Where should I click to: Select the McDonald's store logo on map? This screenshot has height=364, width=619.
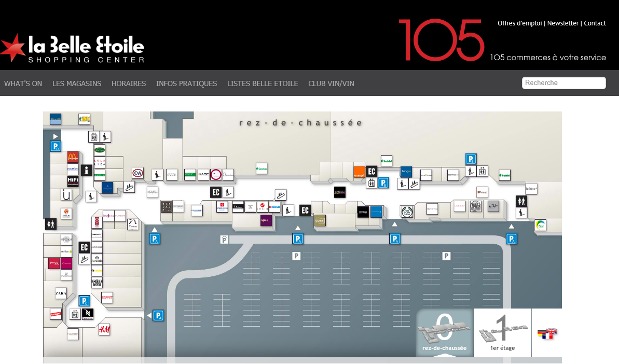pos(73,157)
